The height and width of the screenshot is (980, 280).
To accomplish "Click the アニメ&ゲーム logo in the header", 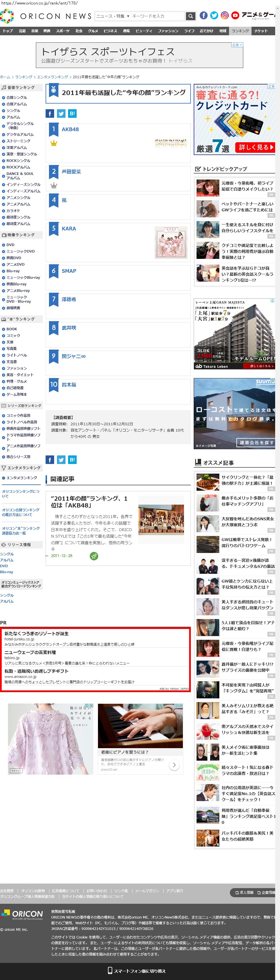I will (x=258, y=15).
